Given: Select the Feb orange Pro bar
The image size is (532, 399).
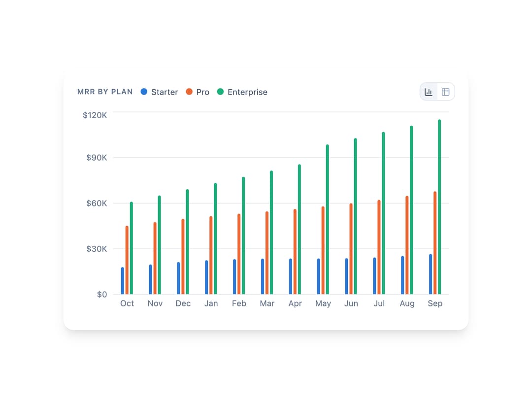Looking at the screenshot, I should pyautogui.click(x=239, y=254).
